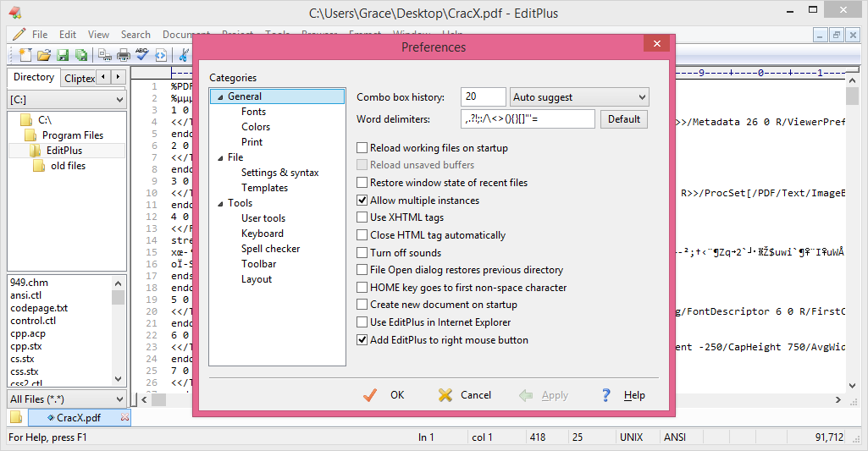Switch to the Cliptext tab
Viewport: 868px width, 451px height.
(79, 78)
